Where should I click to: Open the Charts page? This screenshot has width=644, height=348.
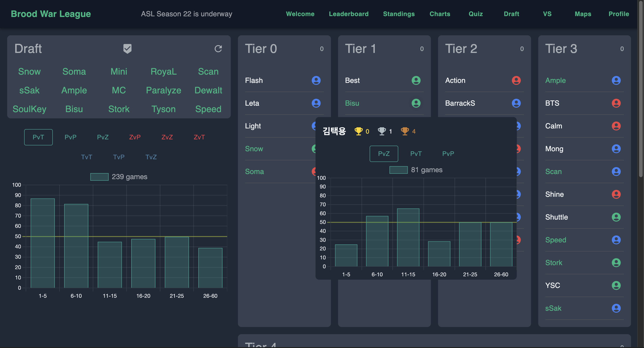tap(440, 14)
